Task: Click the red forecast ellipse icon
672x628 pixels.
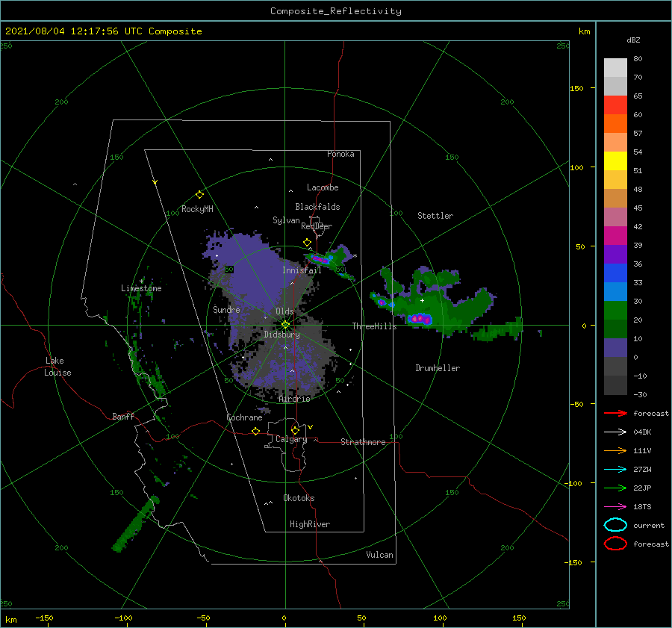Action: tap(615, 544)
